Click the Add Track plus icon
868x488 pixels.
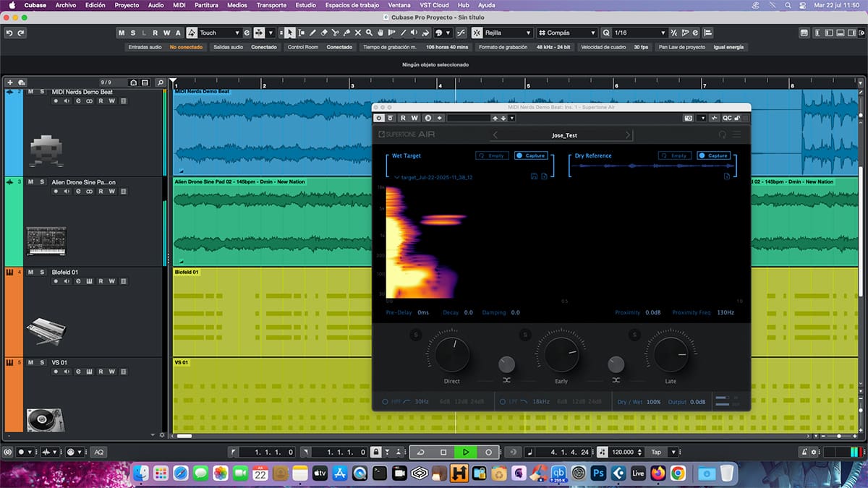click(10, 82)
